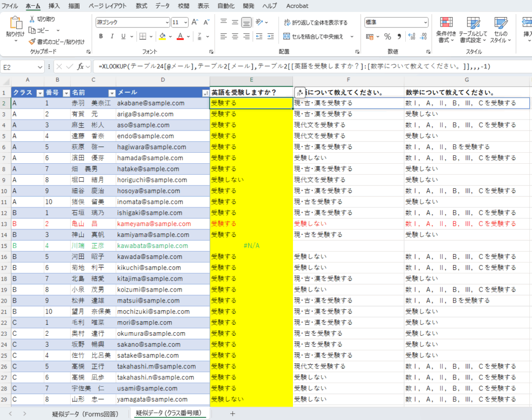Open Format as Table (テーブルとして書式設定)
532x420 pixels.
pyautogui.click(x=473, y=30)
